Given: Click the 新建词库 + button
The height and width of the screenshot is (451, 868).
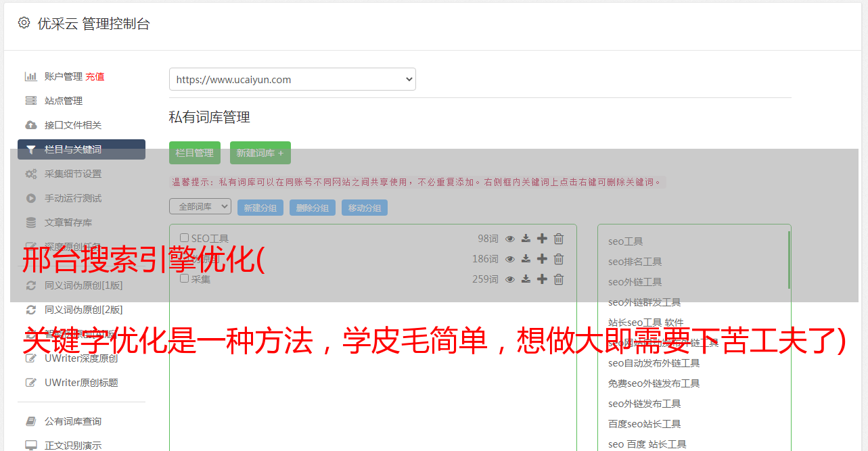Looking at the screenshot, I should pyautogui.click(x=260, y=153).
